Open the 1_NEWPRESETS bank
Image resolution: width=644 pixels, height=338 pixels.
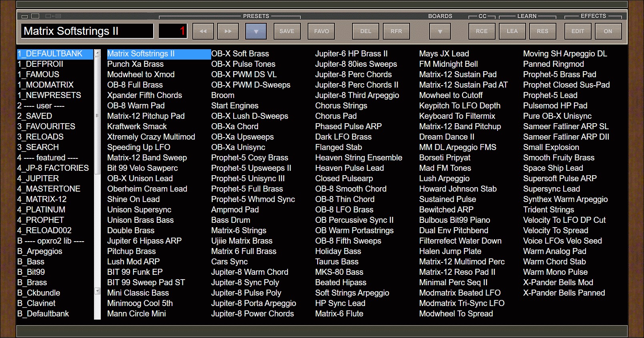coord(49,95)
